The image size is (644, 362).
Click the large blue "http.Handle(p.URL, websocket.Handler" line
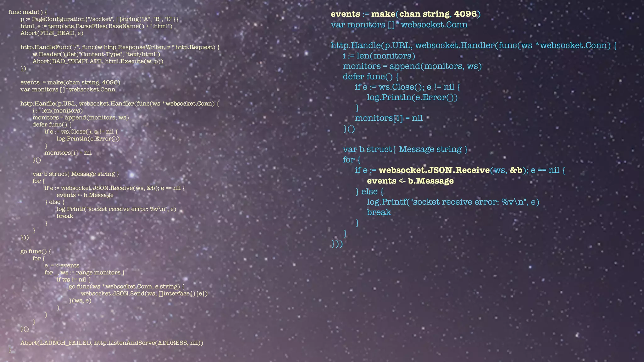click(x=474, y=45)
